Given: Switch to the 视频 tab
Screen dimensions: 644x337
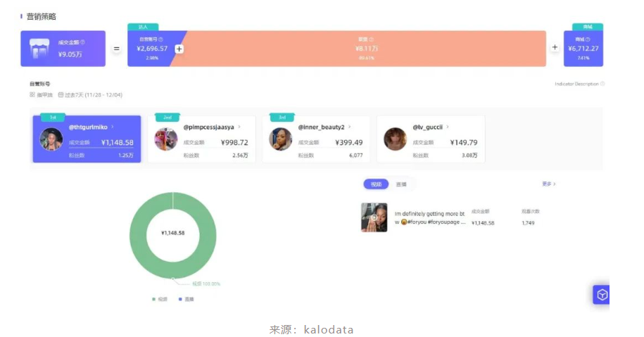Looking at the screenshot, I should (376, 184).
